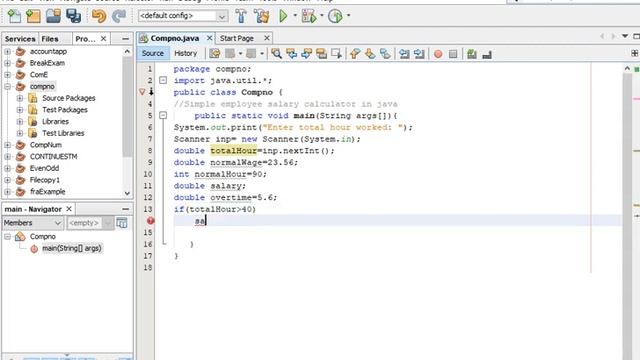Jump to Next Bookmark icon

click(370, 53)
